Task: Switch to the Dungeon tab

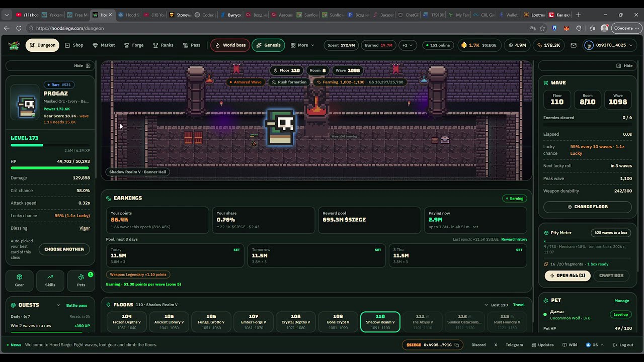Action: pyautogui.click(x=42, y=45)
